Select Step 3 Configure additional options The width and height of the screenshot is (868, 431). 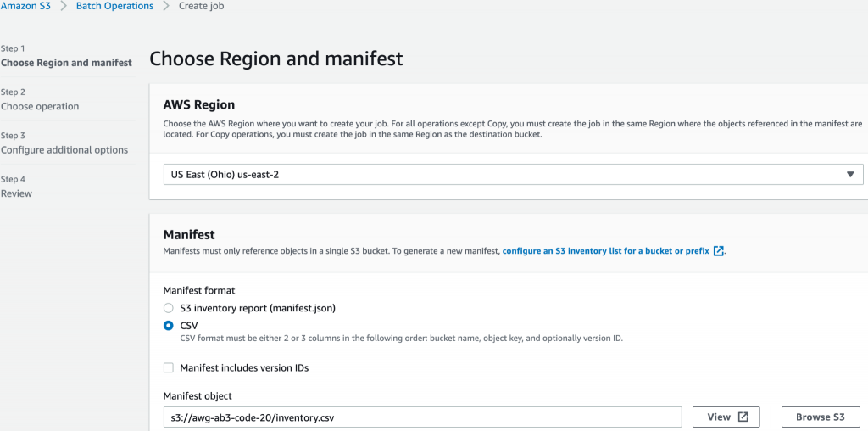click(64, 150)
